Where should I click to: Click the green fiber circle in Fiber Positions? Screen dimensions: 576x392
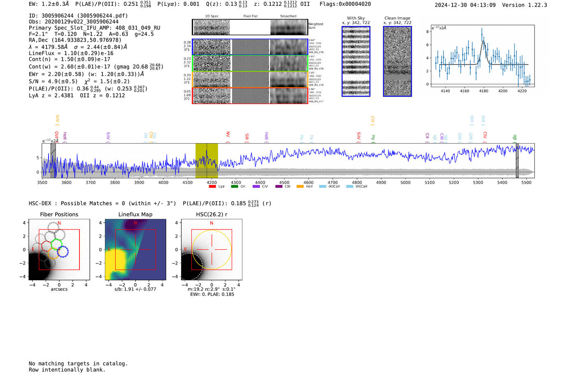tap(57, 244)
